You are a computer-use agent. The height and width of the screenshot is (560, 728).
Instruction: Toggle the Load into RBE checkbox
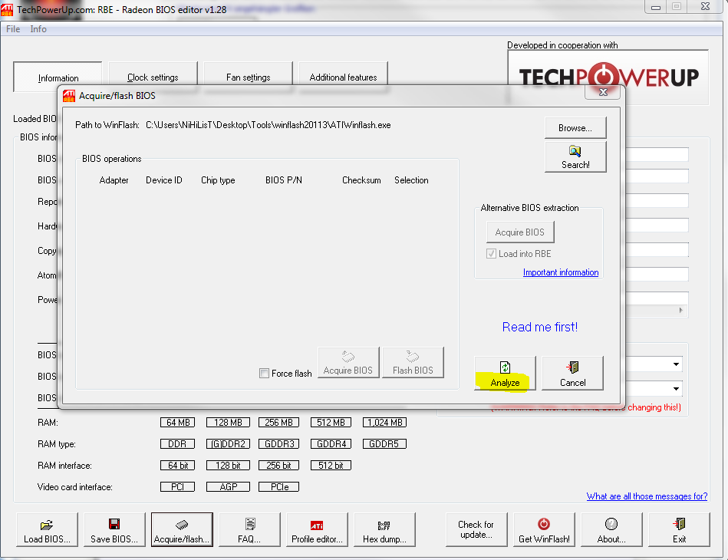point(491,253)
